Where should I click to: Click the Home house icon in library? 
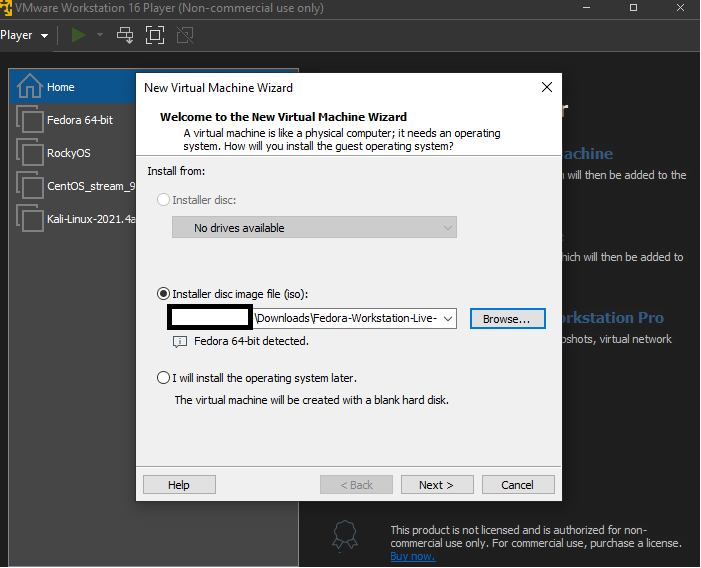point(30,87)
